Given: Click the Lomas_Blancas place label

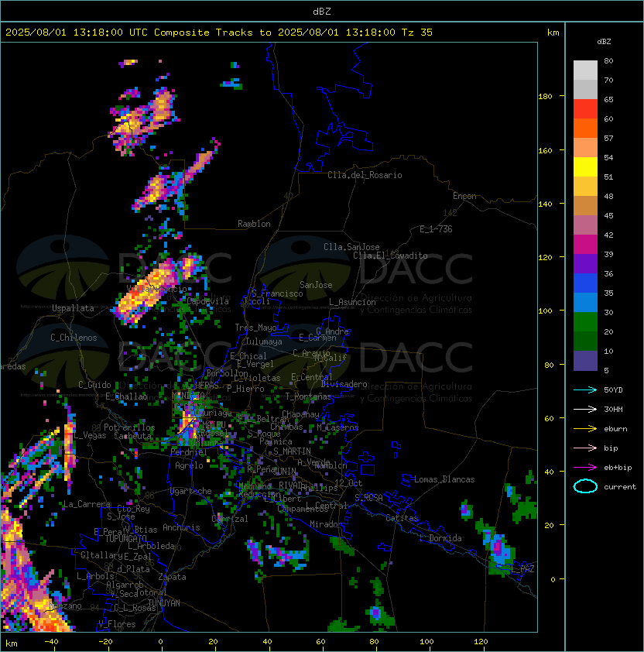Looking at the screenshot, I should [444, 479].
